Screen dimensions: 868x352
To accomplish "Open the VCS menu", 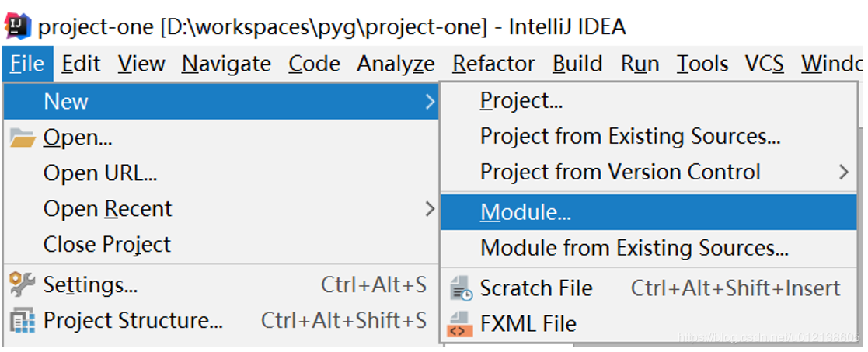I will click(x=764, y=64).
